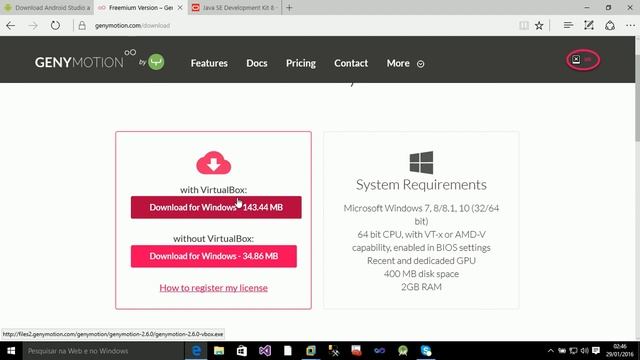Click the Genymotion logo
Screen dimensions: 640x360
pos(100,61)
